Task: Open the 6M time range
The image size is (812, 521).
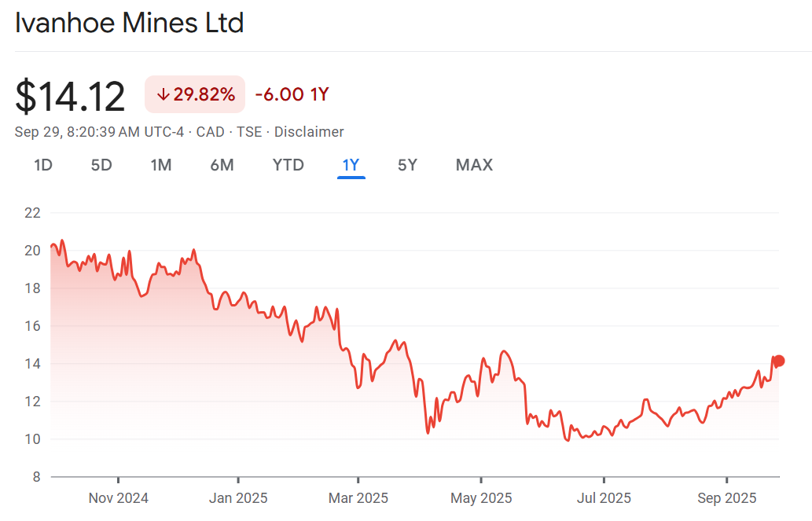Action: point(222,165)
